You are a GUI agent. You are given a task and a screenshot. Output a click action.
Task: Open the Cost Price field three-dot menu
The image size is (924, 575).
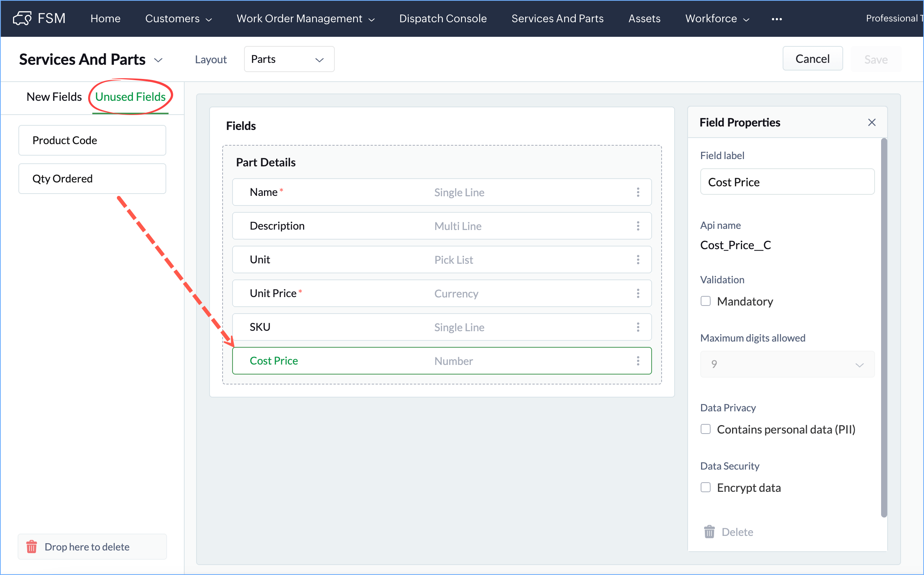(x=638, y=361)
